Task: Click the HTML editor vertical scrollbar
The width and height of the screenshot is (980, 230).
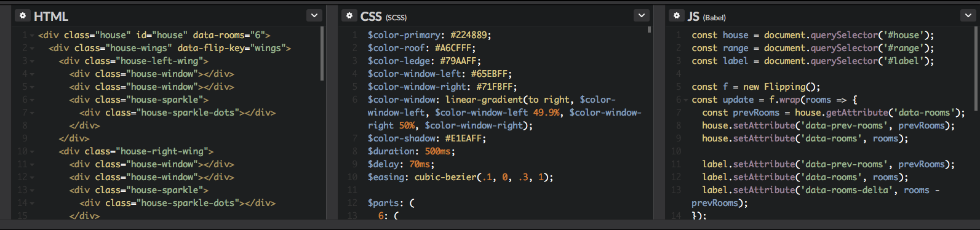Action: point(322,54)
